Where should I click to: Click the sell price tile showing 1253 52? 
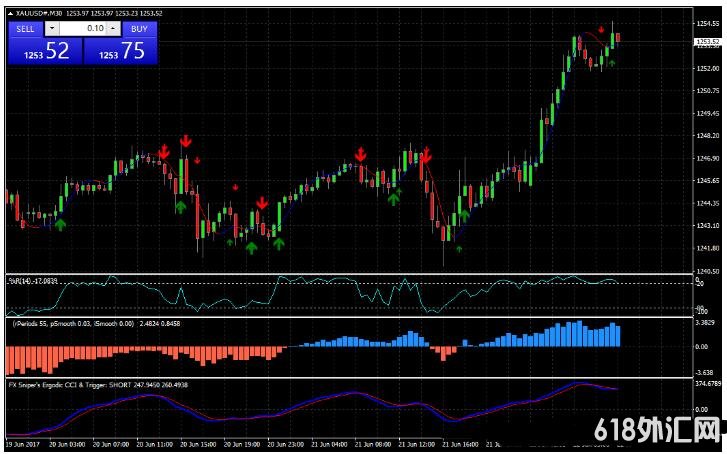tap(42, 52)
